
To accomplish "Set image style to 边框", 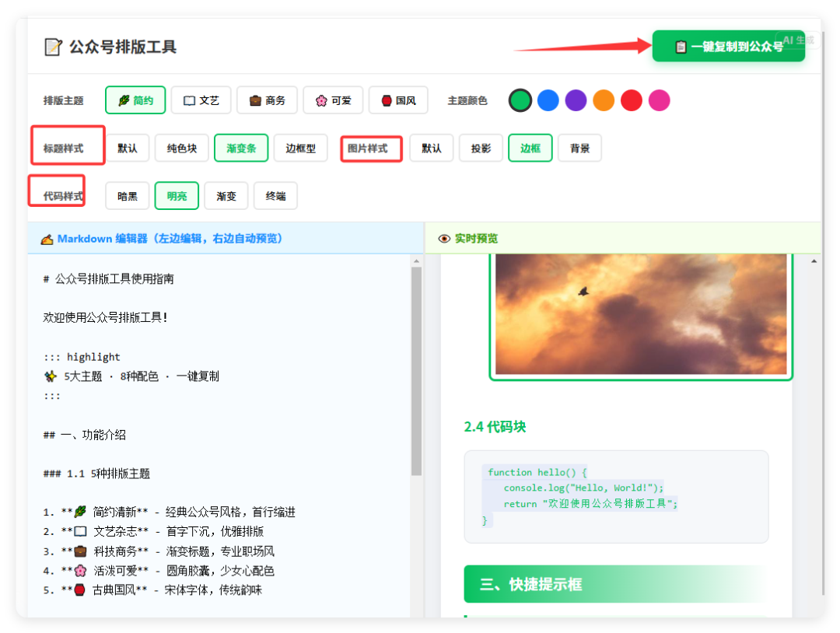I will (x=530, y=148).
